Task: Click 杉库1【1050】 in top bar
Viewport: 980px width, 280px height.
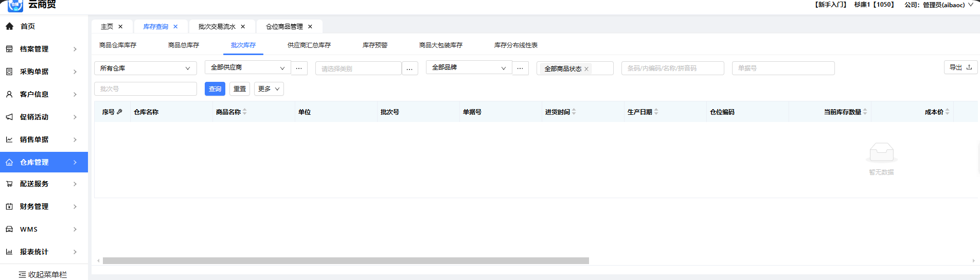Action: click(x=874, y=5)
